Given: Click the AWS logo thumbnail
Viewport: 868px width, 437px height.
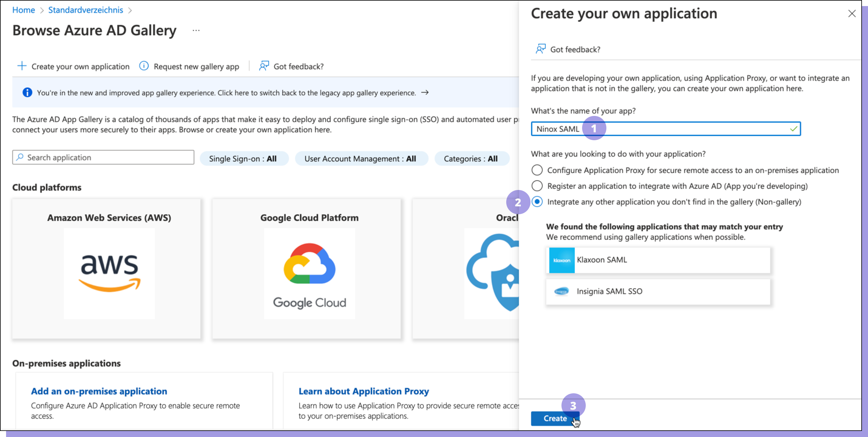Looking at the screenshot, I should (x=109, y=273).
